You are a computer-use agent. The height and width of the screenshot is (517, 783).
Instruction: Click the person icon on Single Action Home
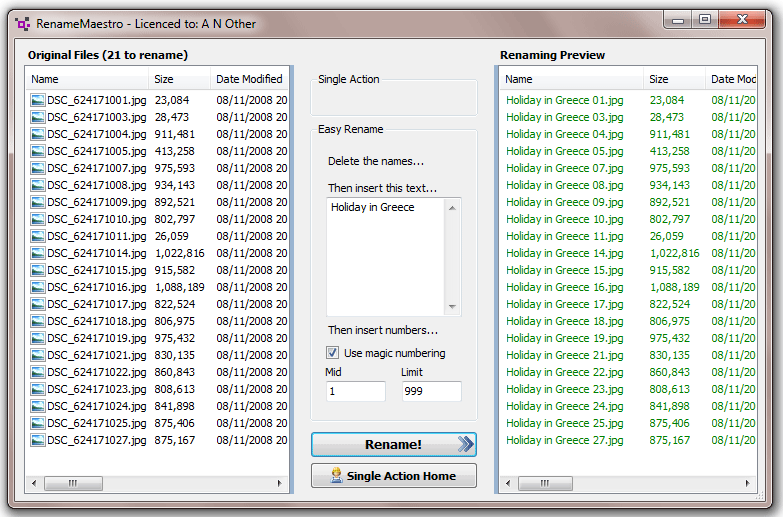337,475
